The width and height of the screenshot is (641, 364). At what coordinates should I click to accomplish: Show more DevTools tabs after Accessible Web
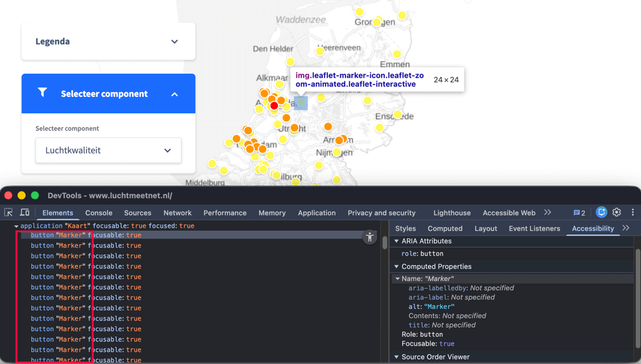[x=548, y=213]
